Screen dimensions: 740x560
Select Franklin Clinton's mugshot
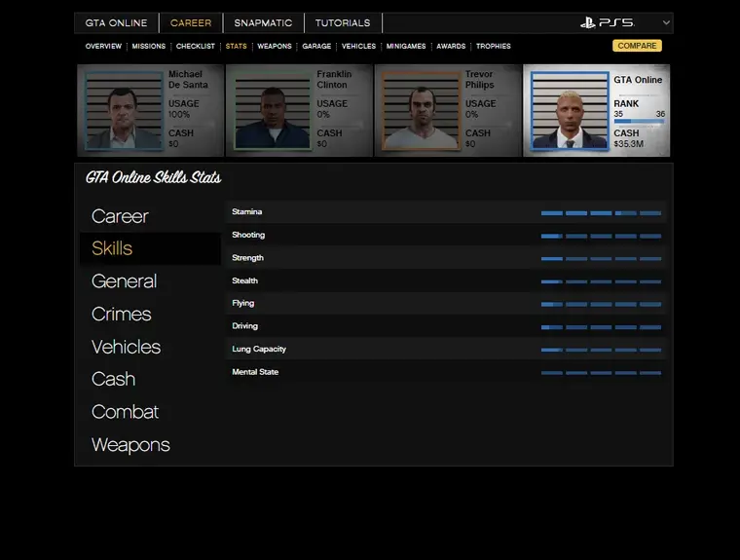272,112
